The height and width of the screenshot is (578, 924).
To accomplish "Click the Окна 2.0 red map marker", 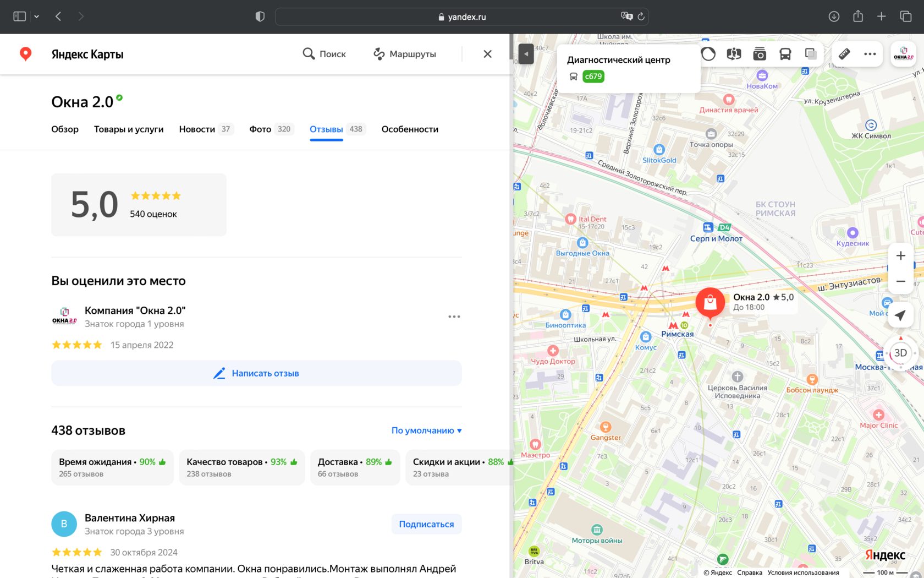I will point(710,303).
